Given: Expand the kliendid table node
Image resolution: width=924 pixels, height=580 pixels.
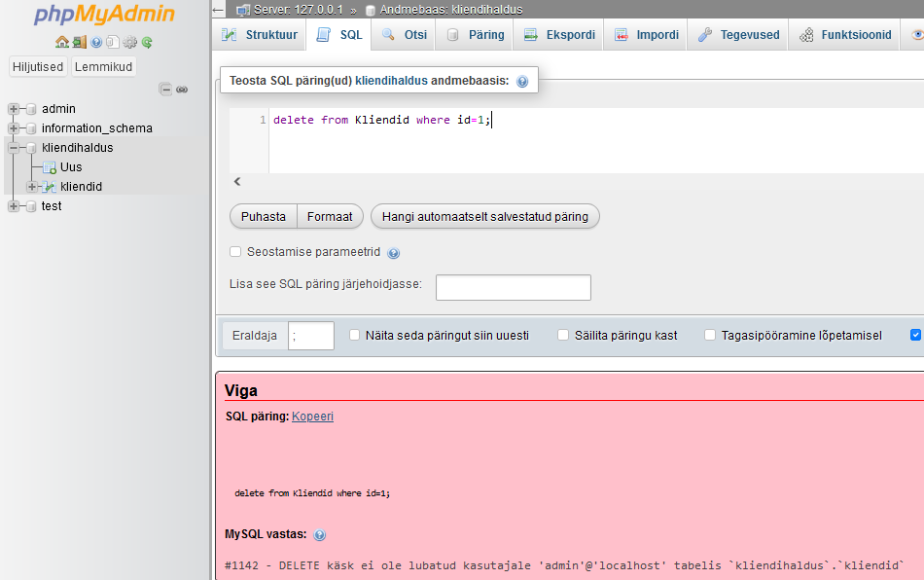Looking at the screenshot, I should pos(32,187).
